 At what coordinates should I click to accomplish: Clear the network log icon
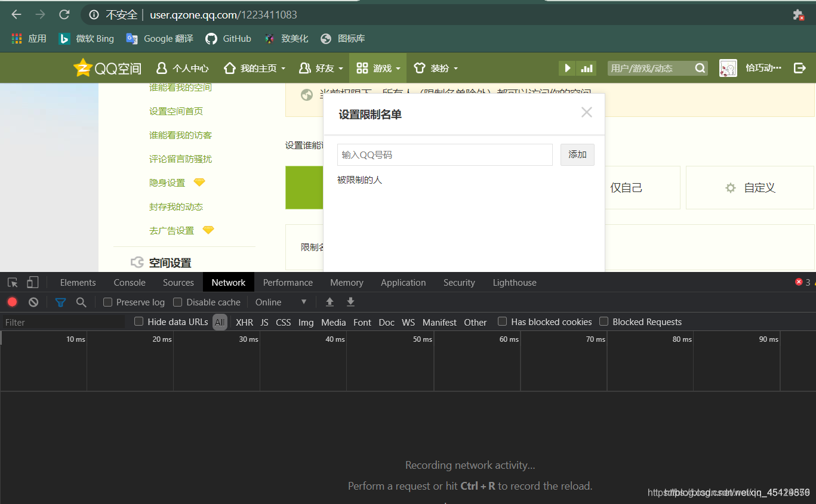point(33,302)
